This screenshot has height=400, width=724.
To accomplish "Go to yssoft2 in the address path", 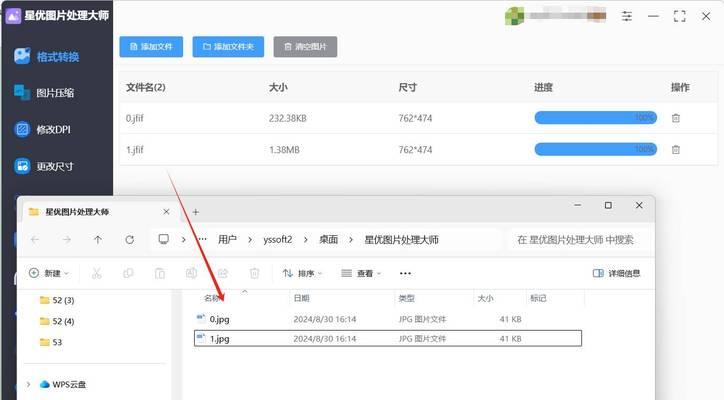I will click(x=278, y=240).
